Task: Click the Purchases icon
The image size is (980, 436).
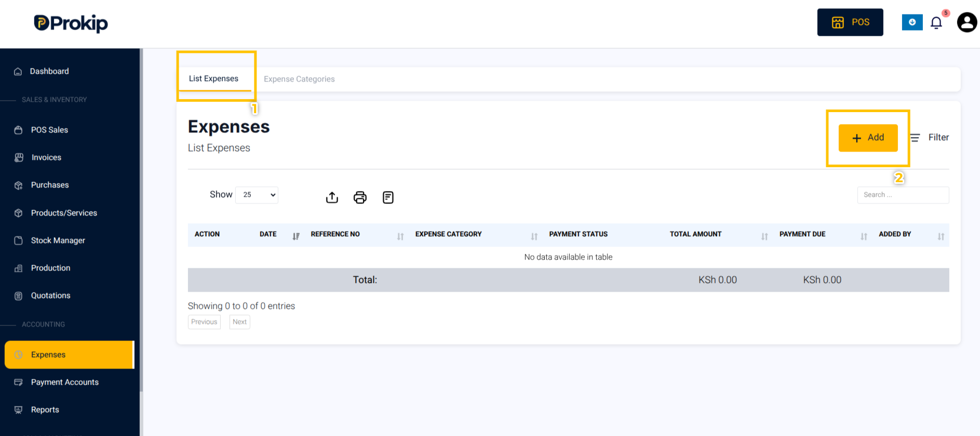Action: (x=18, y=185)
